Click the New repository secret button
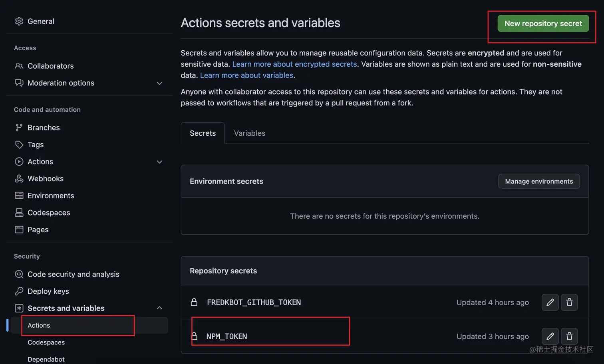 coord(543,24)
